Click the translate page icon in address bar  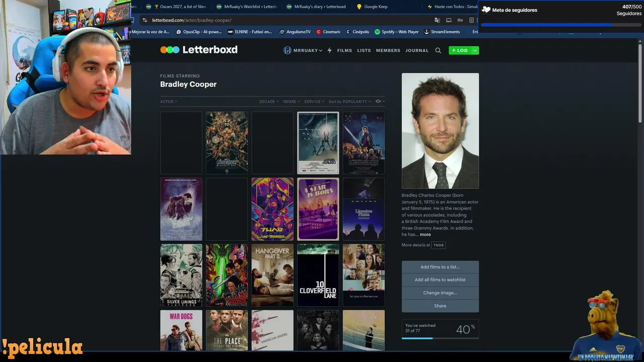tap(437, 20)
